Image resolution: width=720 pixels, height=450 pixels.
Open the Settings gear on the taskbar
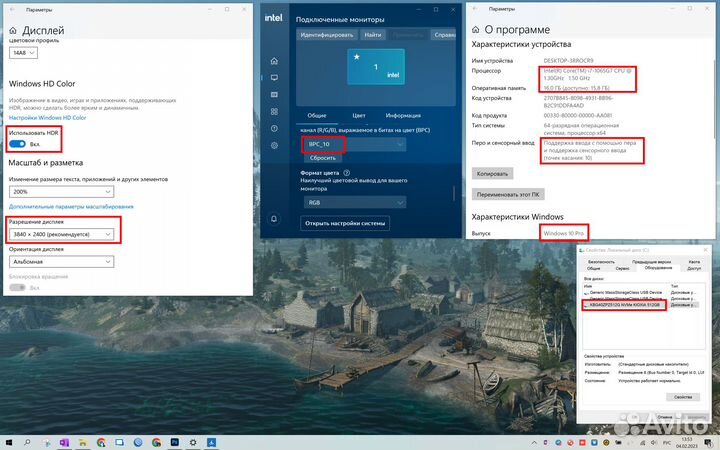(x=193, y=443)
